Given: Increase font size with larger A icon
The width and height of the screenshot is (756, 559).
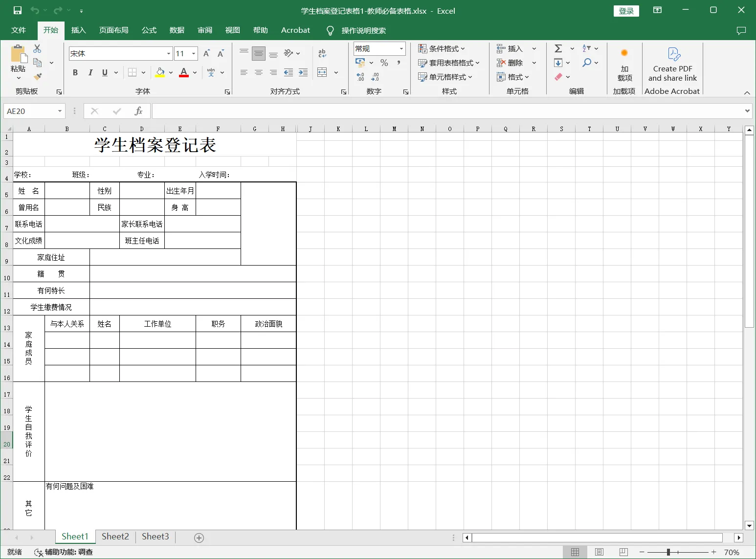Looking at the screenshot, I should click(x=206, y=53).
